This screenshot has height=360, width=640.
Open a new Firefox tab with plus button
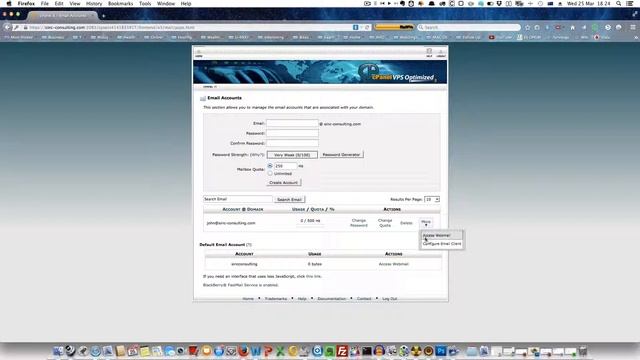[x=104, y=16]
